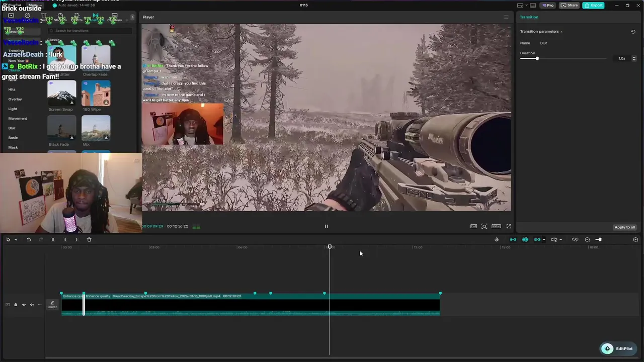
Task: Click the Duration value stepper arrows
Action: (633, 58)
